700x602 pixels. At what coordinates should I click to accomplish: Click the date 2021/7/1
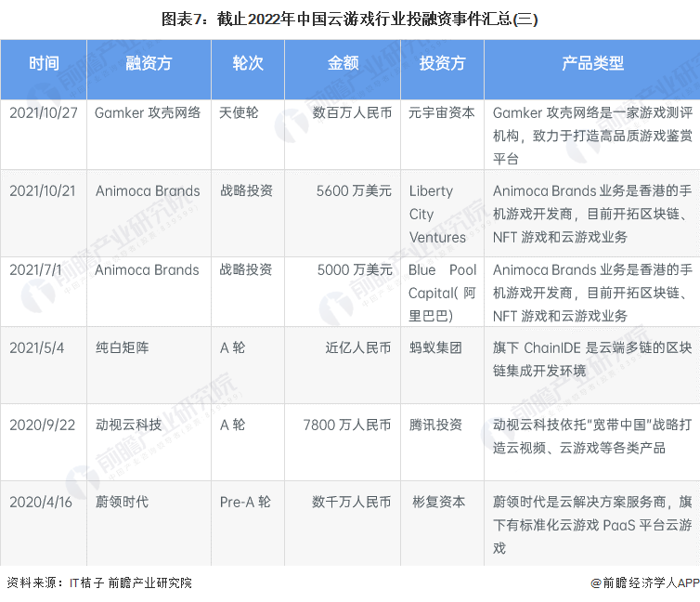point(35,270)
